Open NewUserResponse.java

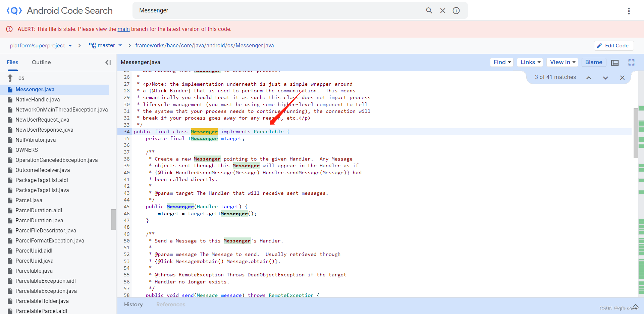pyautogui.click(x=44, y=130)
